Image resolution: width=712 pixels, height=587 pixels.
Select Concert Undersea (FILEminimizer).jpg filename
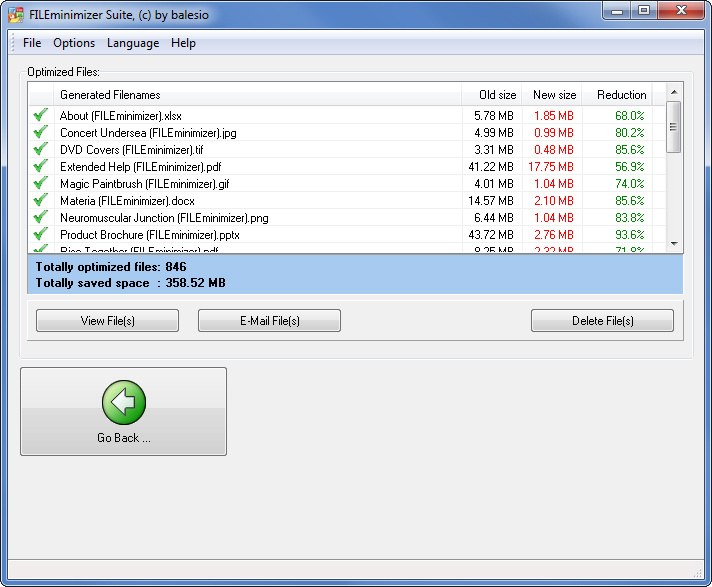pyautogui.click(x=148, y=133)
